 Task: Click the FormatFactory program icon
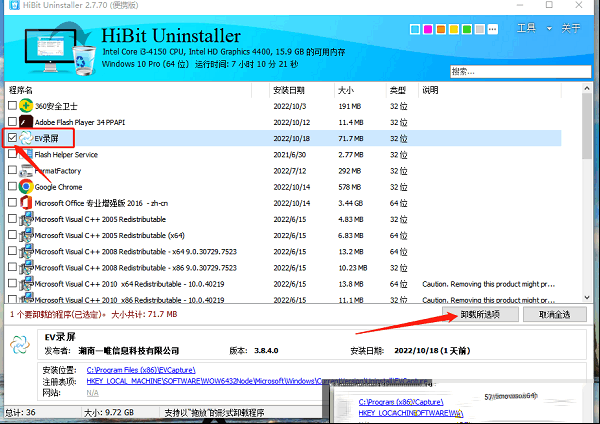[26, 170]
